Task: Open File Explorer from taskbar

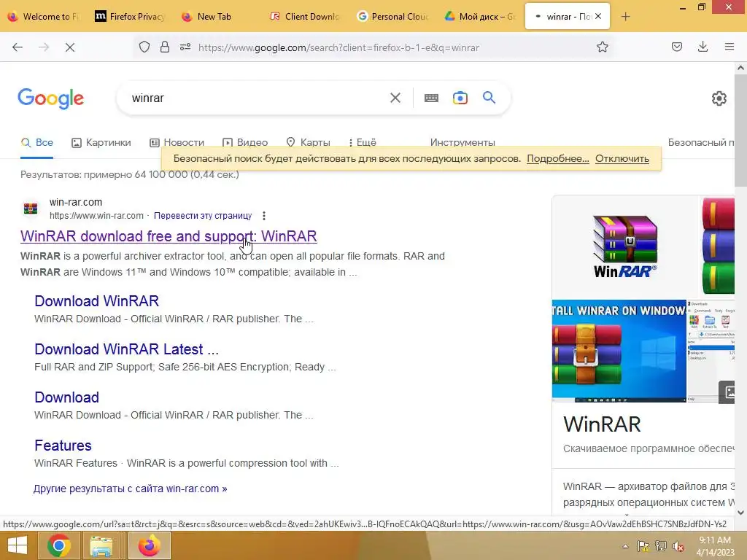Action: click(101, 545)
